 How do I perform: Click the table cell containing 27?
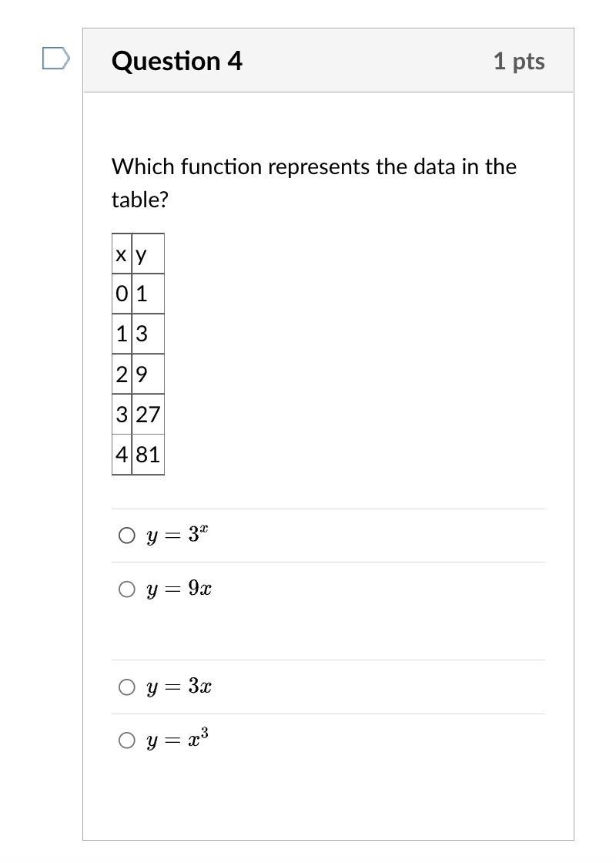tap(148, 415)
